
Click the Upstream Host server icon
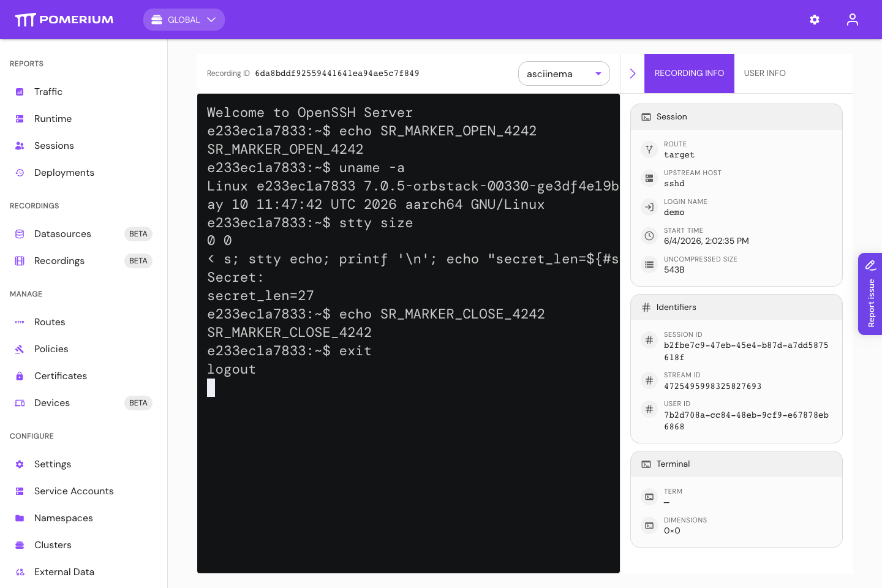[649, 178]
